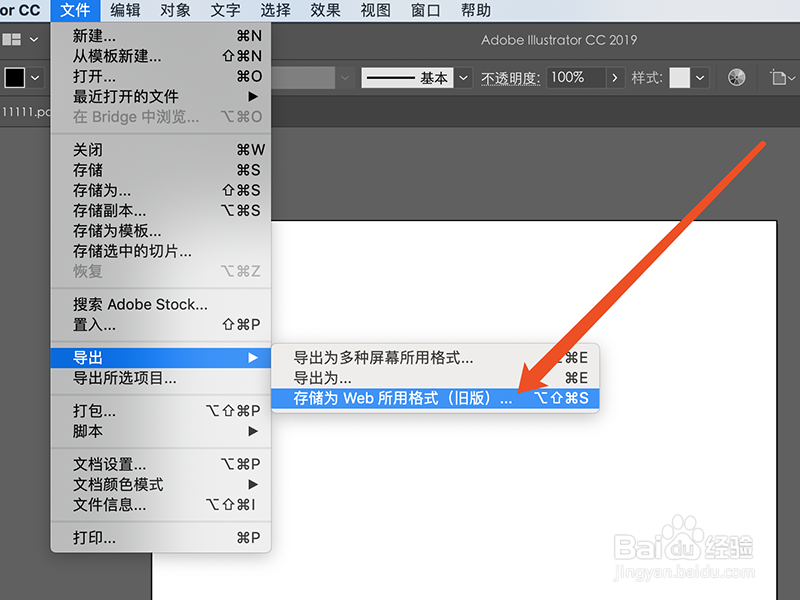The image size is (800, 600).
Task: Expand 最近打开的文件 submenu
Action: [x=161, y=96]
